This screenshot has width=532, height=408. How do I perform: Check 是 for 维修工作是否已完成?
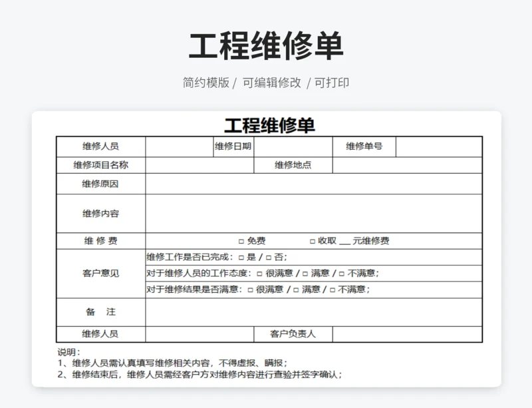tap(241, 258)
